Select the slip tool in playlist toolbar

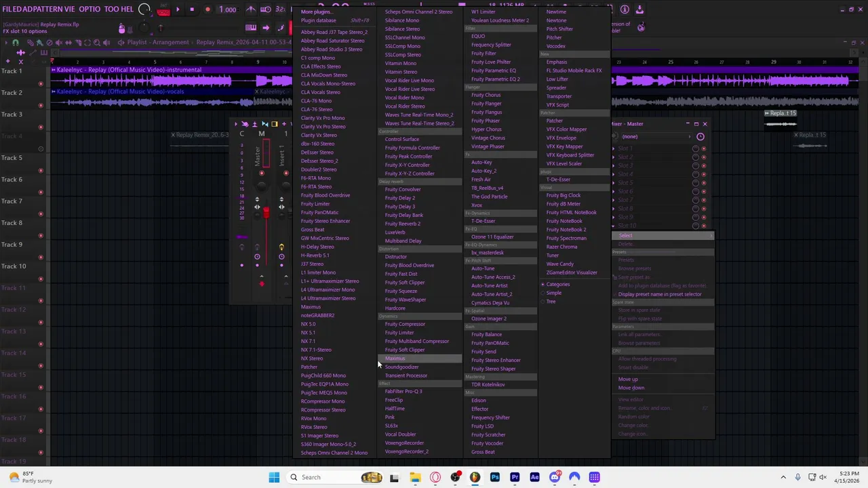[x=68, y=43]
